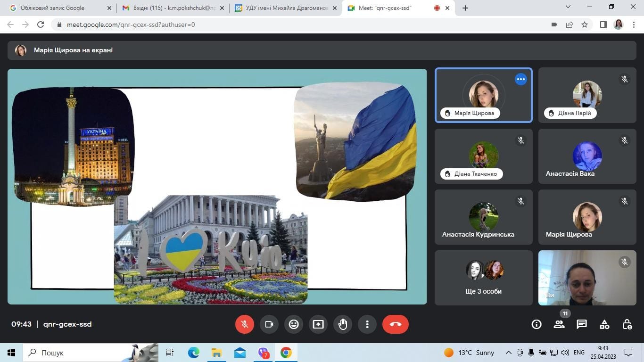Image resolution: width=644 pixels, height=362 pixels.
Task: Select the Meet qnr-gcex-ssd tab
Action: (x=399, y=8)
